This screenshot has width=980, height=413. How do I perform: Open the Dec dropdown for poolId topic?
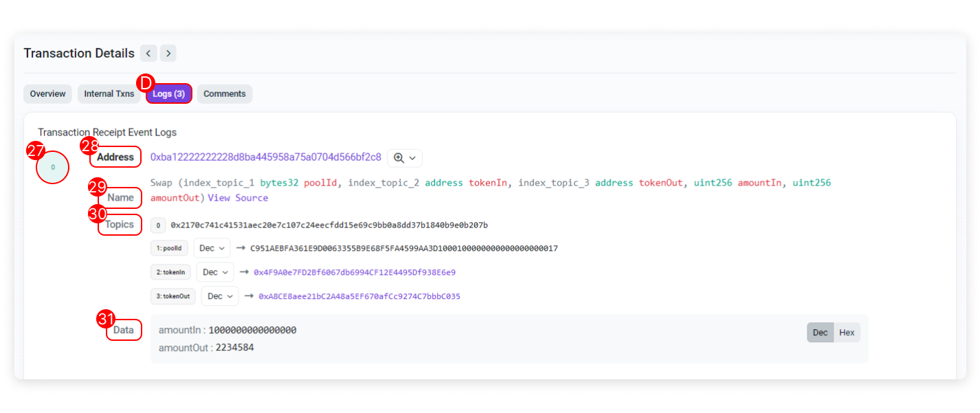point(212,248)
